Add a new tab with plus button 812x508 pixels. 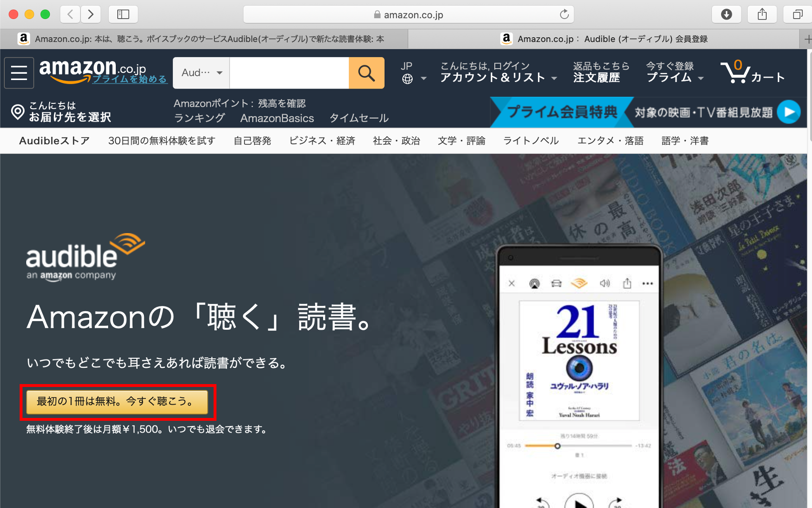tap(807, 39)
